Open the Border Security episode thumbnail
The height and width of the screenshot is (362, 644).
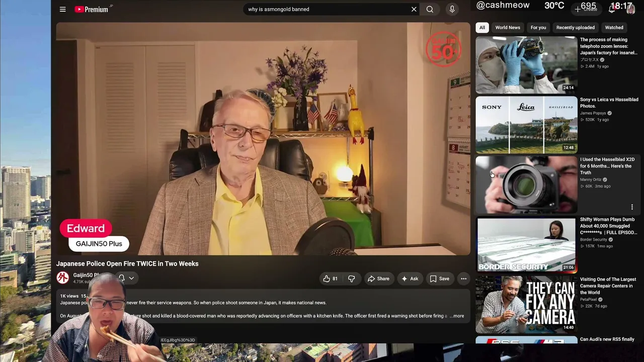[x=526, y=244]
